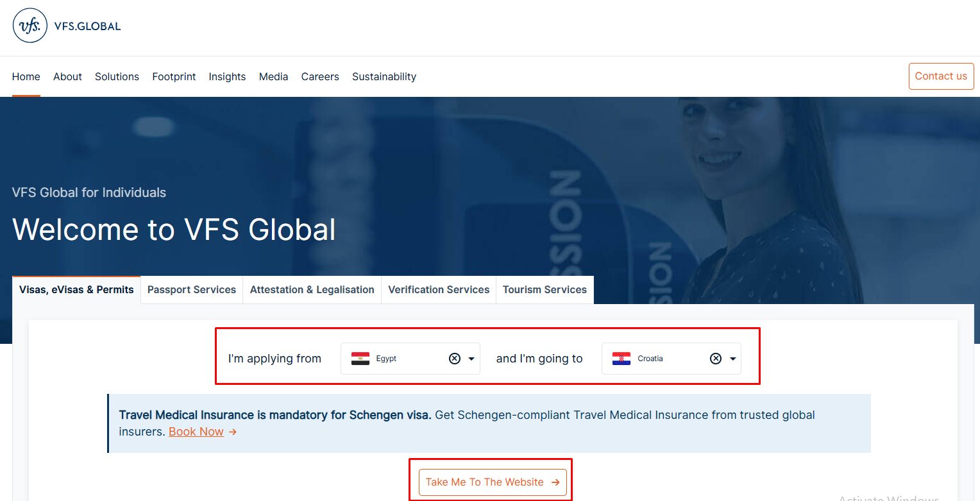The width and height of the screenshot is (980, 501).
Task: Click the Egypt country input field
Action: (410, 359)
